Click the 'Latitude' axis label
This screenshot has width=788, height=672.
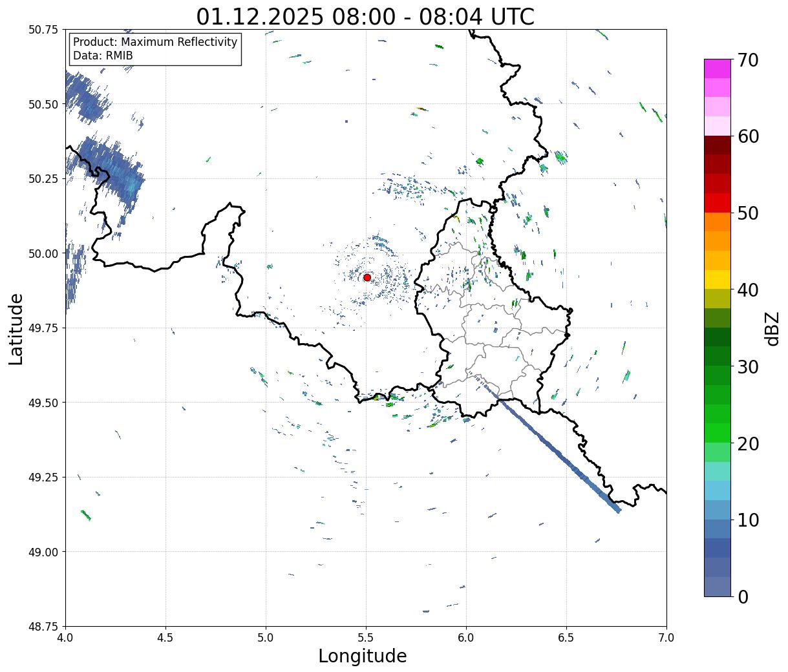tap(16, 329)
